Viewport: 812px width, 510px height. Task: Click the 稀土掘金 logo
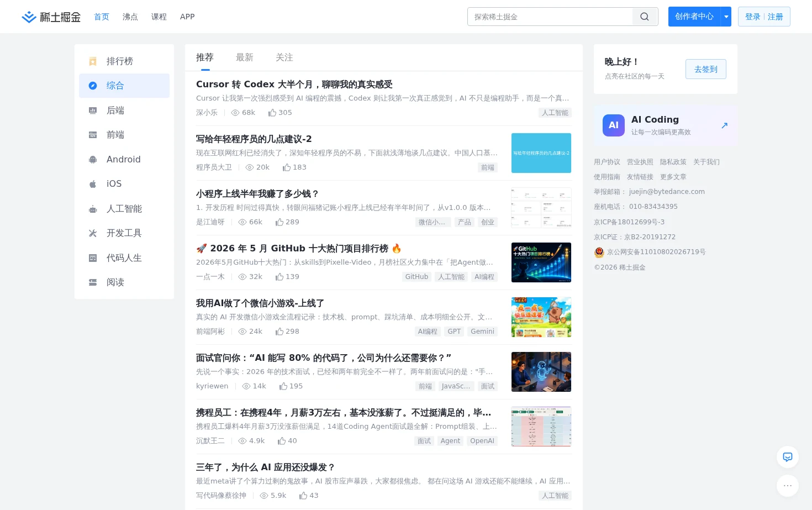(51, 17)
